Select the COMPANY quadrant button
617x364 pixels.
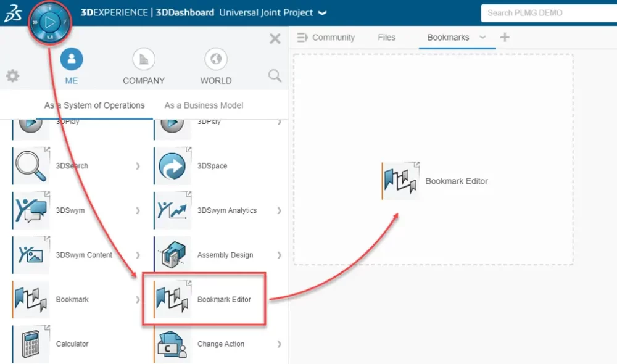pos(144,66)
